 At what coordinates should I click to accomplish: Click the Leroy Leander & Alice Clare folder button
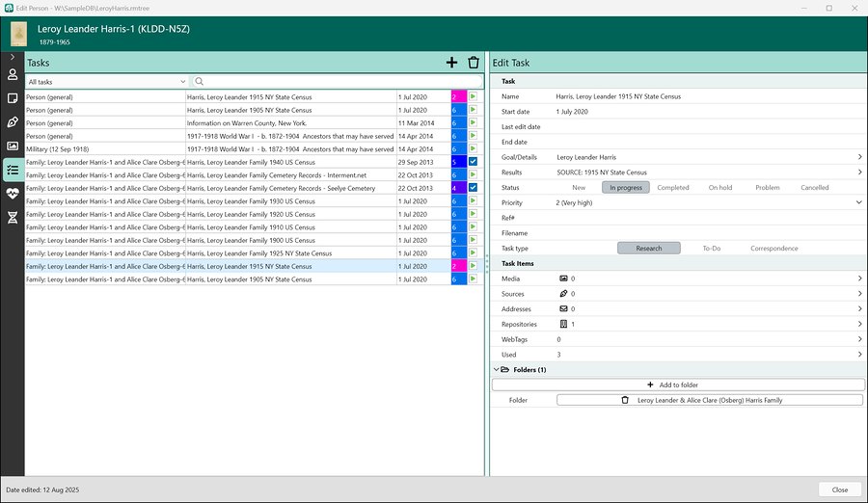coord(710,400)
